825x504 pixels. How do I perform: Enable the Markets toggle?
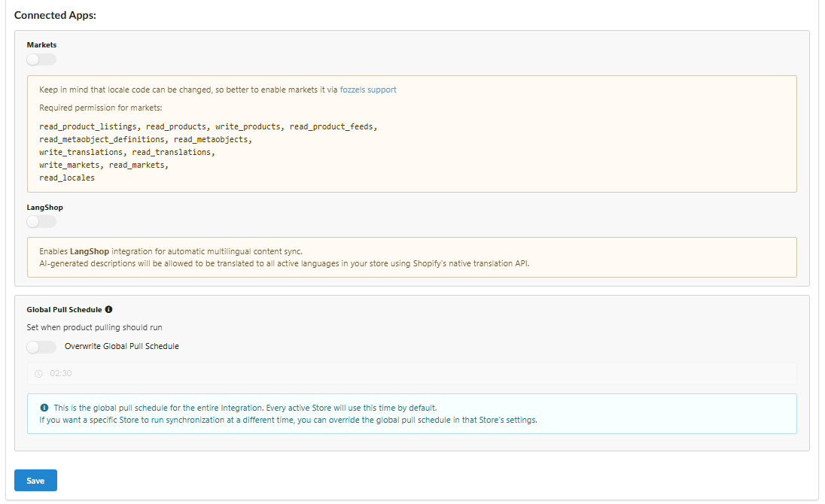point(41,59)
